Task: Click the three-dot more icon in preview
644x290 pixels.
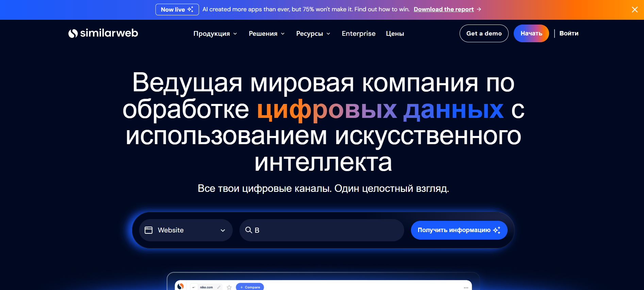Action: point(466,288)
